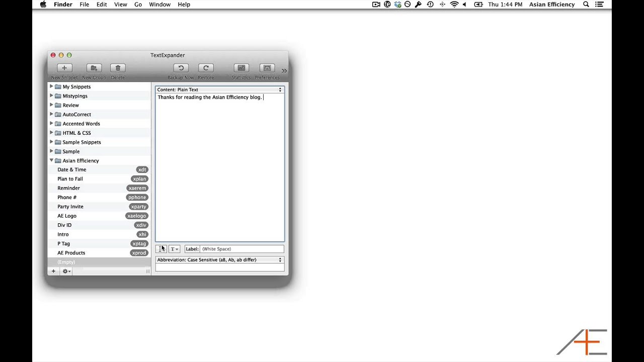This screenshot has width=644, height=362.
Task: Open the Preferences toolbar icon
Action: pyautogui.click(x=267, y=68)
